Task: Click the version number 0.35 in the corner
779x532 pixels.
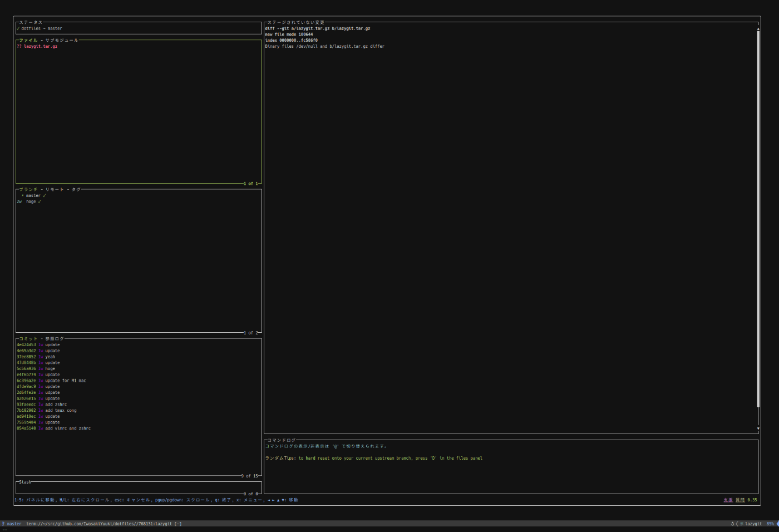Action: pos(753,500)
